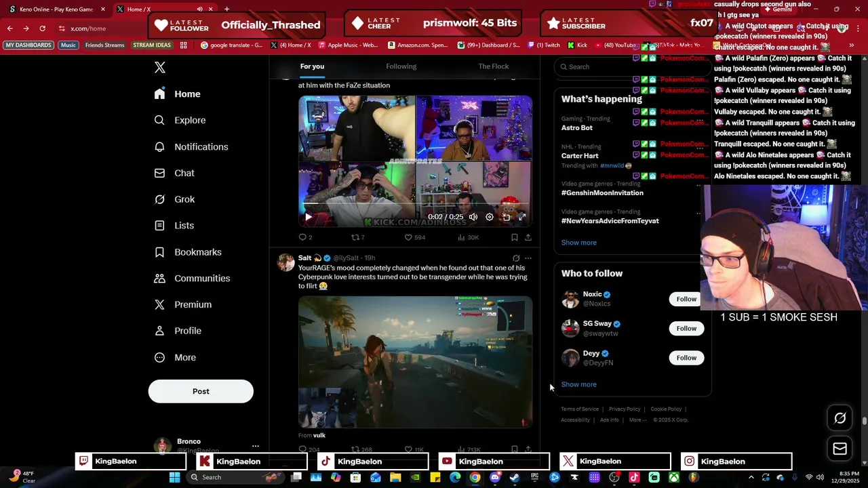Open Premium in the X sidebar
Viewport: 868px width, 488px height.
(182, 304)
